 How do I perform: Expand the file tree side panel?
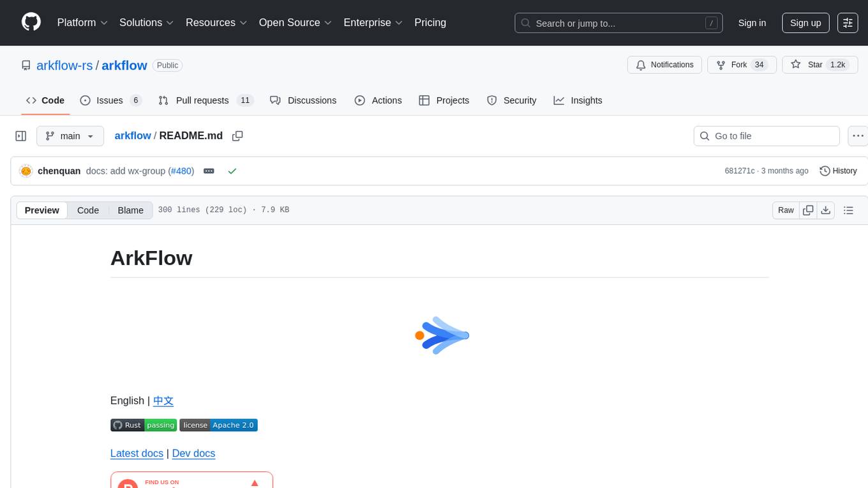tap(21, 136)
